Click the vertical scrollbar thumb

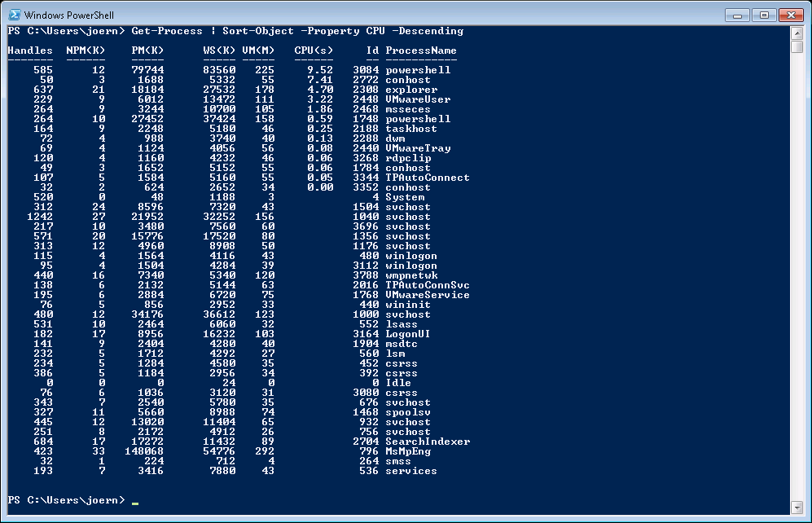797,46
